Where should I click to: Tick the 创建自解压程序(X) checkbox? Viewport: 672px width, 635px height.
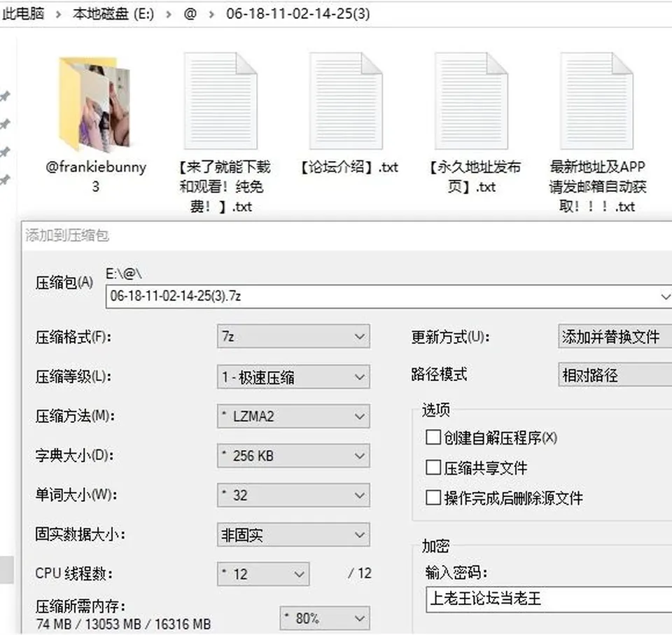coord(433,438)
